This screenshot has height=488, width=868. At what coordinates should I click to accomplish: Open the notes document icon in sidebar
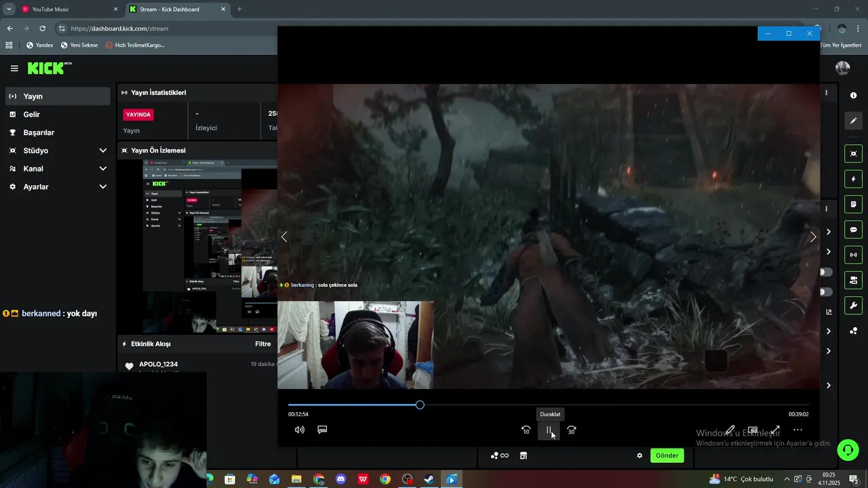pyautogui.click(x=853, y=205)
